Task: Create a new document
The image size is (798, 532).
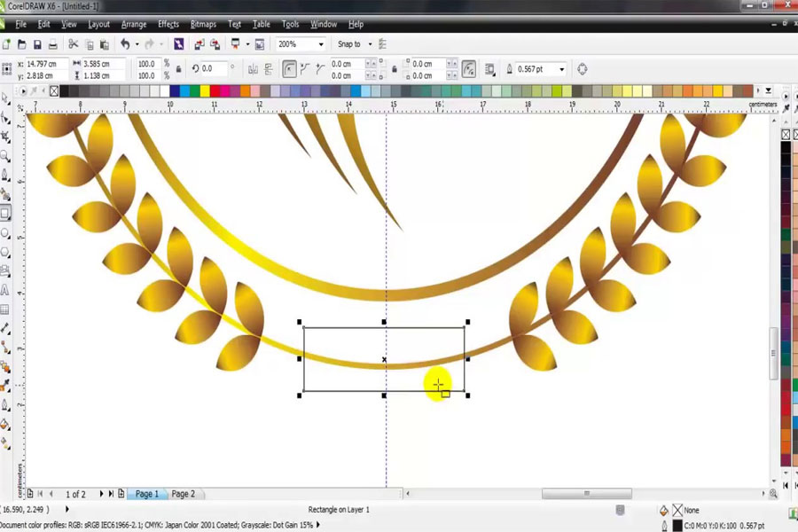Action: (6, 44)
